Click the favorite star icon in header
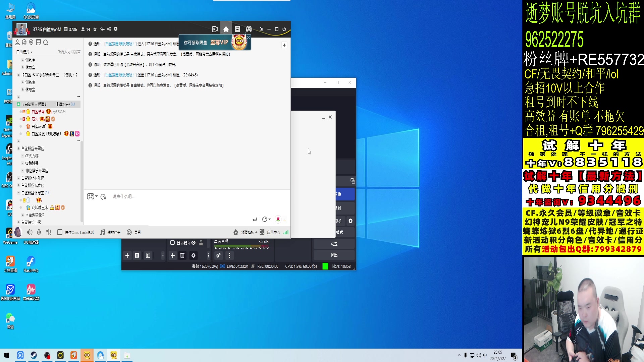Viewport: 644px width, 362px height. (x=95, y=29)
